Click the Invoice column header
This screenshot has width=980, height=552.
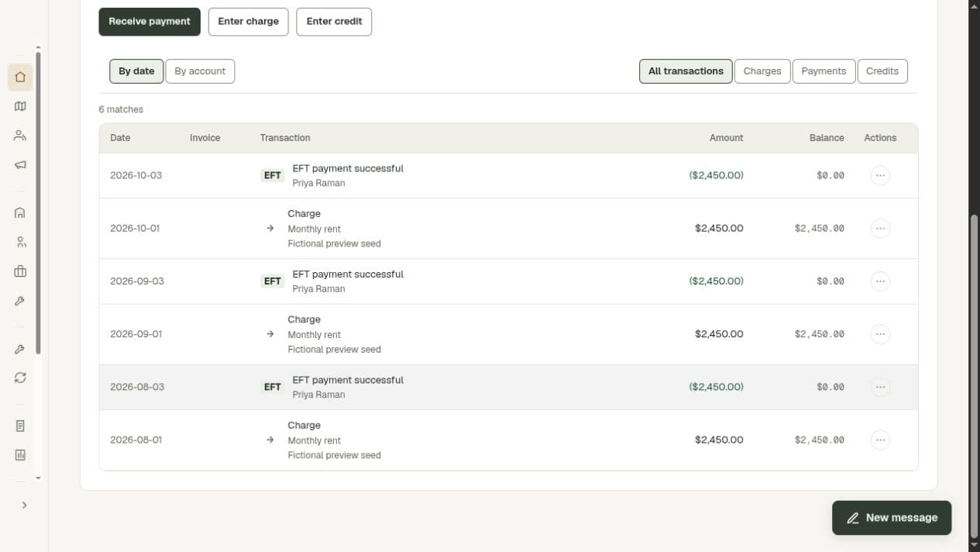click(x=205, y=138)
